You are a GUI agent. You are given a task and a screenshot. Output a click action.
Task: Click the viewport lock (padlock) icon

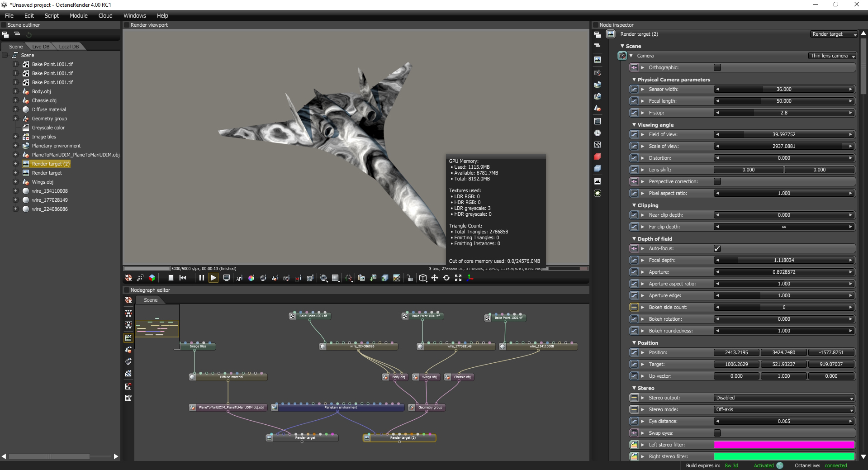pos(409,278)
